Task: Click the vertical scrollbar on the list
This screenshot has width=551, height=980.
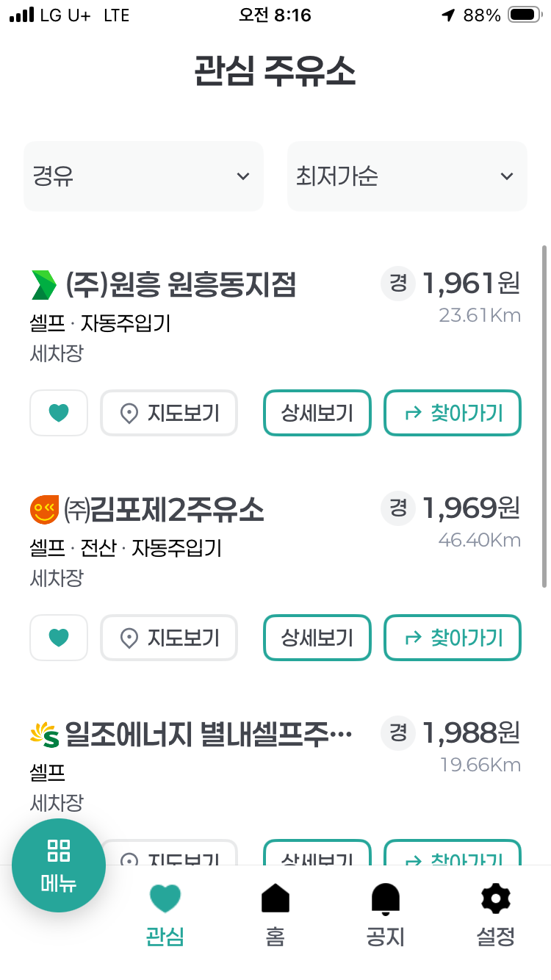Action: point(544,417)
